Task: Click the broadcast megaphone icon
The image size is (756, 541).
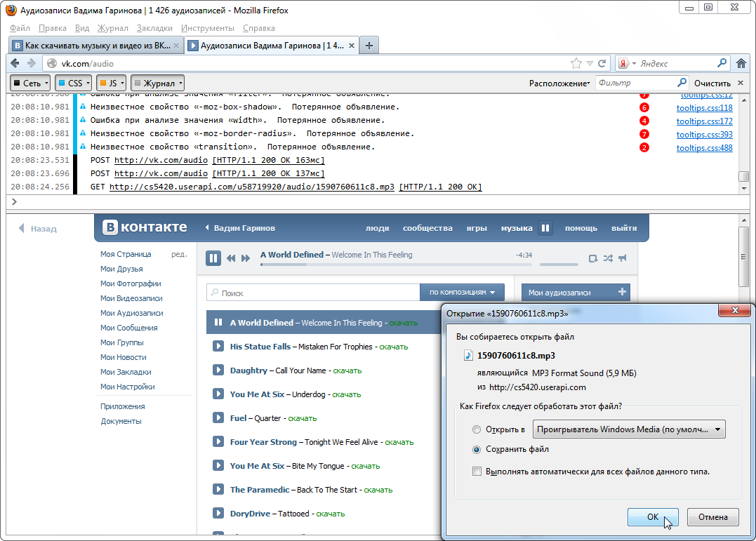Action: click(623, 258)
